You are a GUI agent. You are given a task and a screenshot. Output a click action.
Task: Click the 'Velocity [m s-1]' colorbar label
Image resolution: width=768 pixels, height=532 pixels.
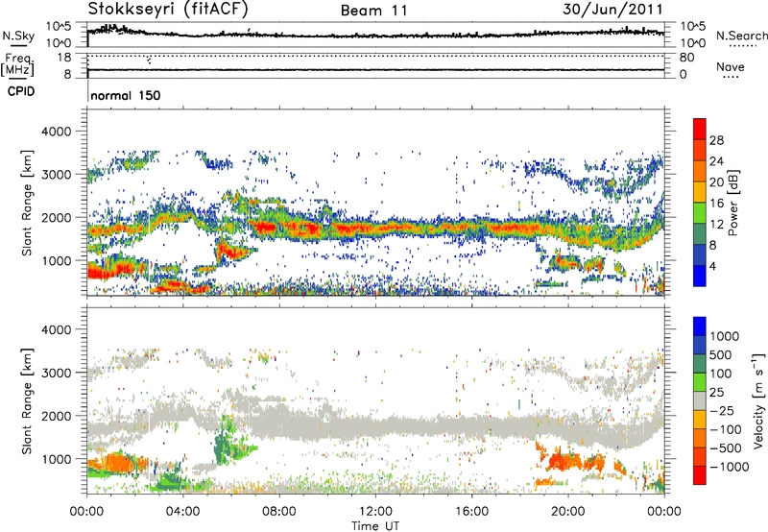click(758, 400)
